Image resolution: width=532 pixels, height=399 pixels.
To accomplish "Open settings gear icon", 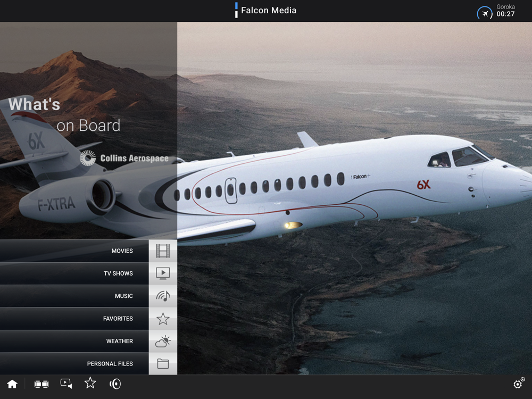I will pos(518,383).
